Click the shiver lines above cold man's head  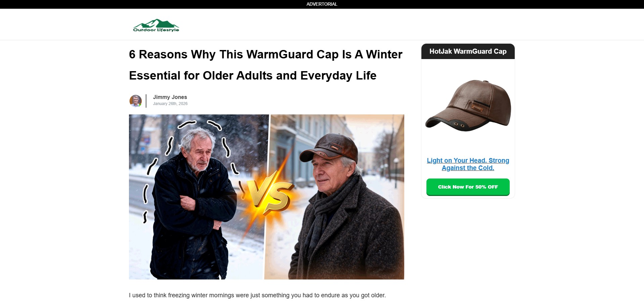(x=200, y=124)
